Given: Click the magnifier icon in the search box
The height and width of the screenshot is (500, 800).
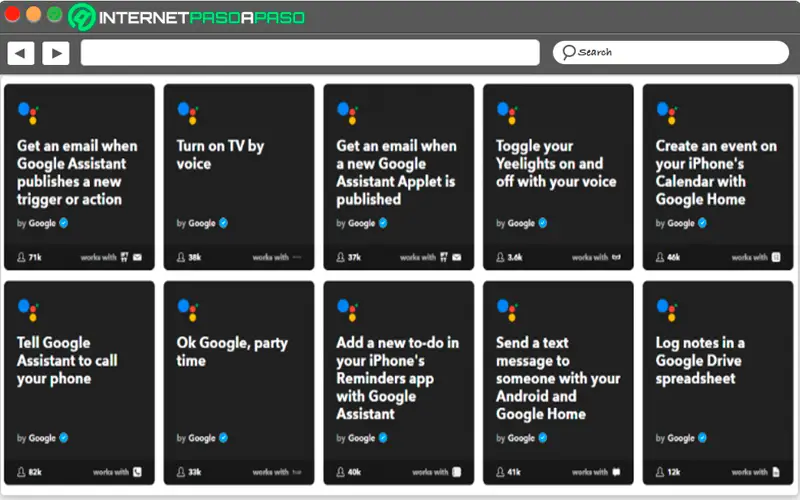Looking at the screenshot, I should pyautogui.click(x=568, y=52).
